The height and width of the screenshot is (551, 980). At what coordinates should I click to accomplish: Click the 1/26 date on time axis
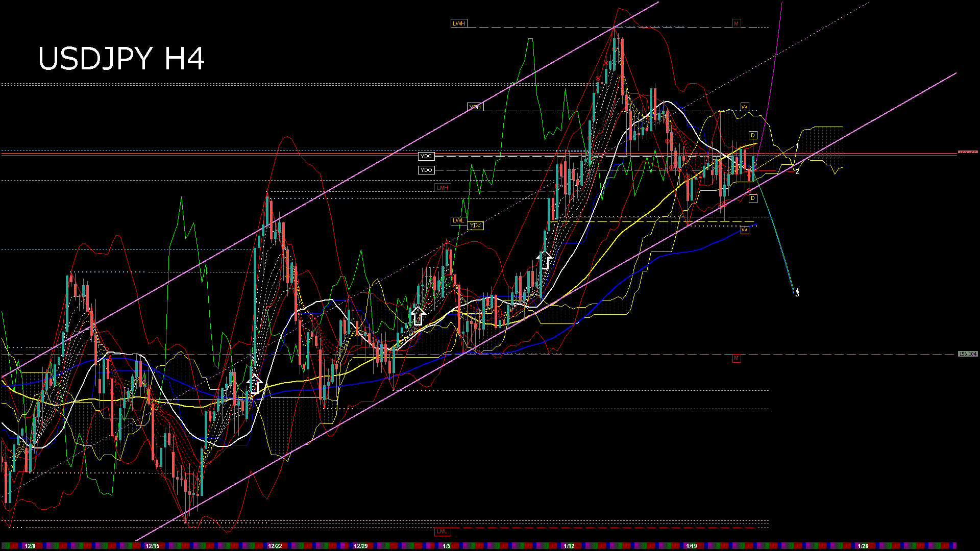pyautogui.click(x=863, y=546)
